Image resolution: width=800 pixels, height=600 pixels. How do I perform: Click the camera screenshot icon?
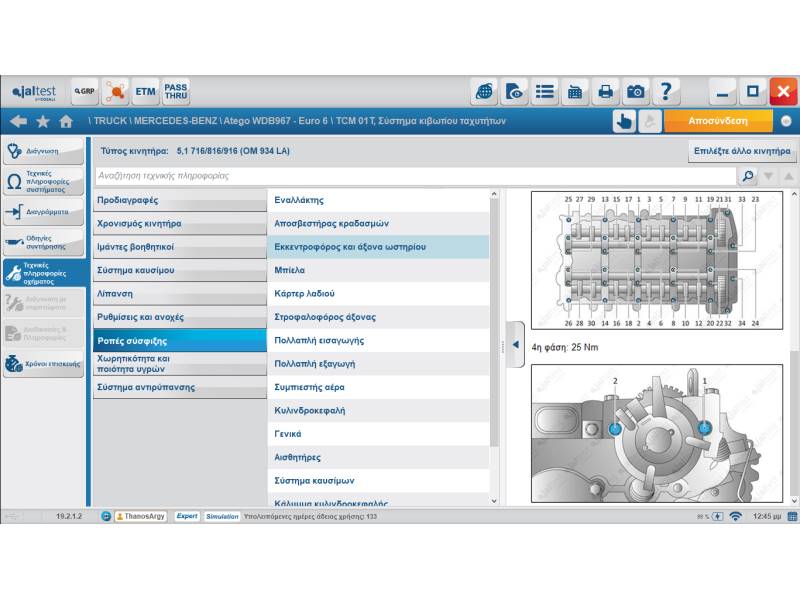click(x=636, y=92)
